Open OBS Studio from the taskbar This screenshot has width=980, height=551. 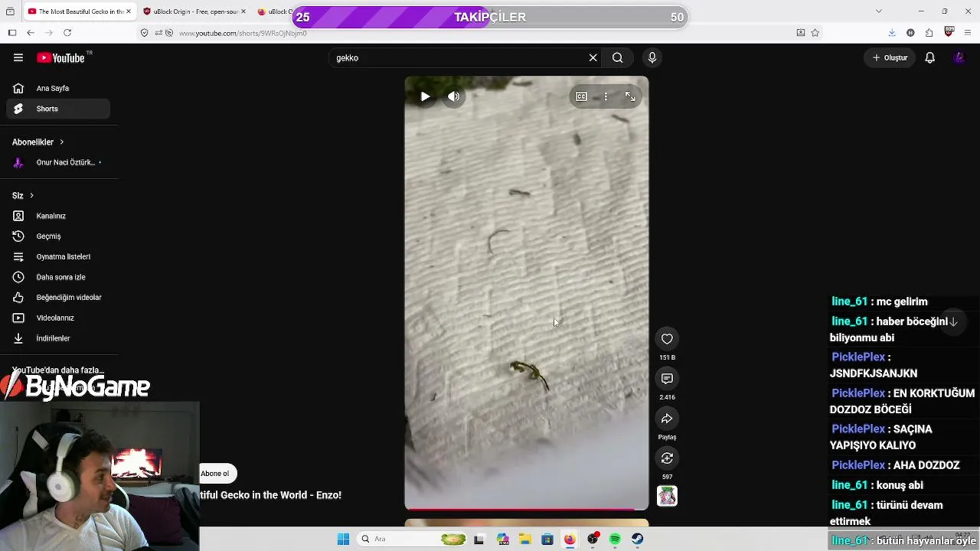click(x=593, y=540)
